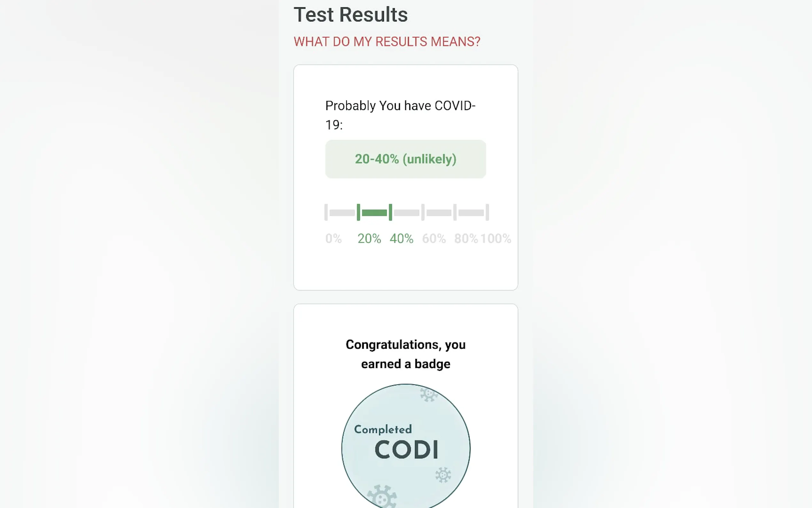Click the large virus icon at the badge's bottom-left
This screenshot has width=812, height=508.
pos(382,496)
